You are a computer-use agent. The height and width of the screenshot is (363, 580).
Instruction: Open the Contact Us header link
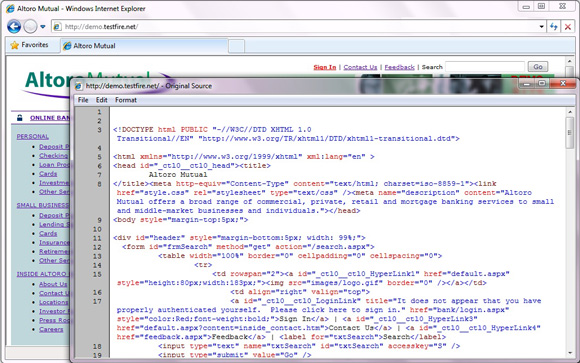[x=360, y=67]
